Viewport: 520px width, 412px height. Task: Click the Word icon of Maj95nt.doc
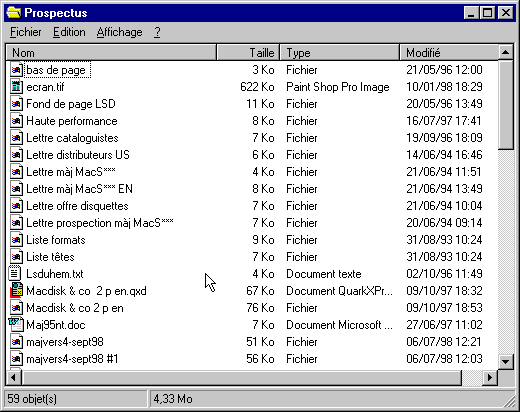point(16,325)
